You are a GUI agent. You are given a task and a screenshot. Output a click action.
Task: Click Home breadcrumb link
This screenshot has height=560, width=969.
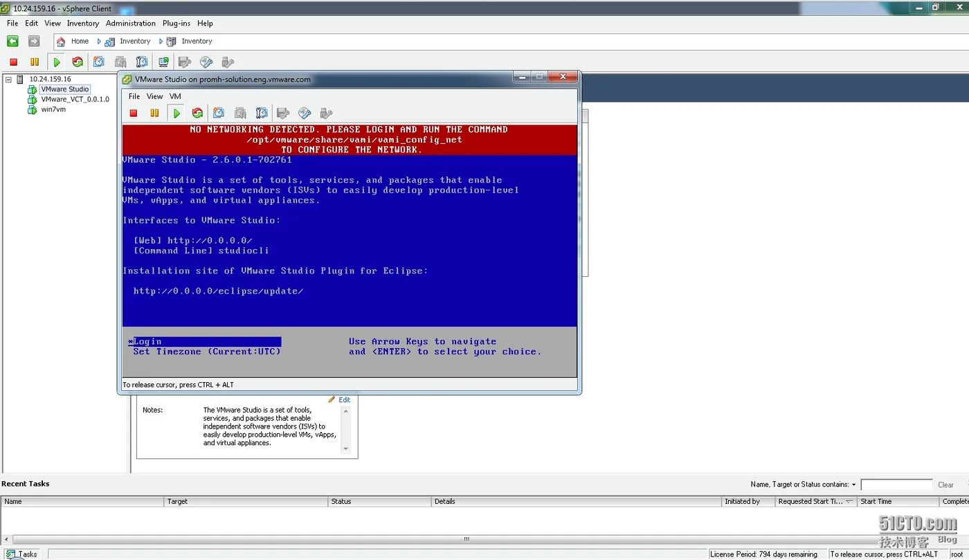[x=80, y=42]
